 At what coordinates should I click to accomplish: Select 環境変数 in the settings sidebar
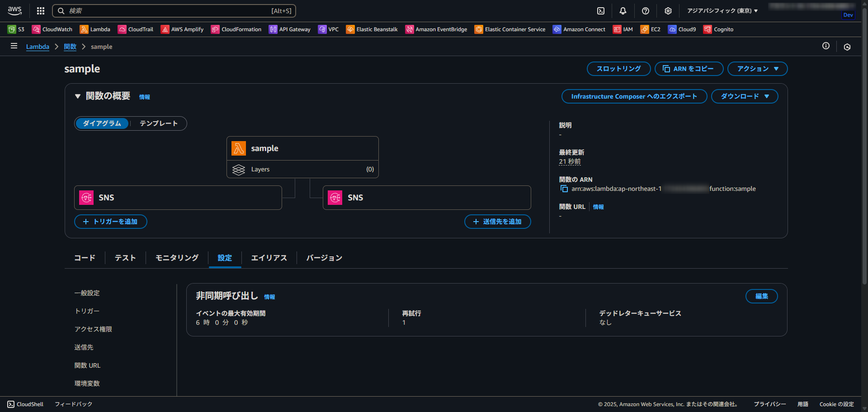click(87, 384)
